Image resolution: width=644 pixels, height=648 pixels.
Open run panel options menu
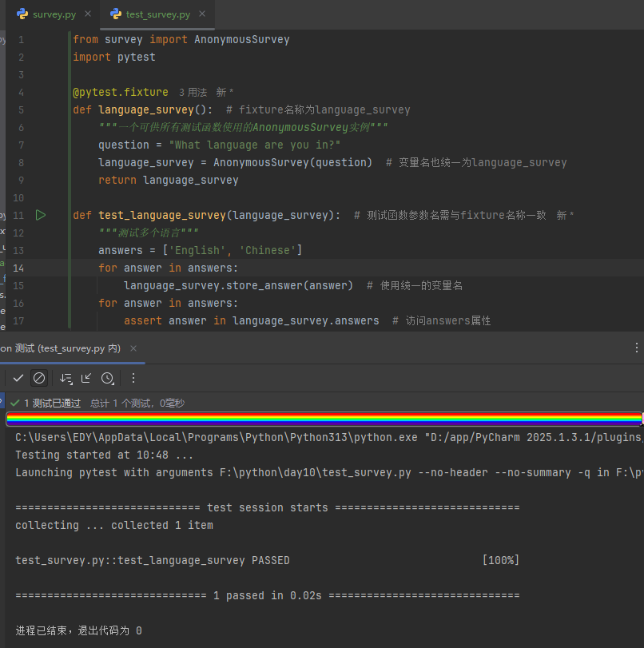tap(637, 348)
